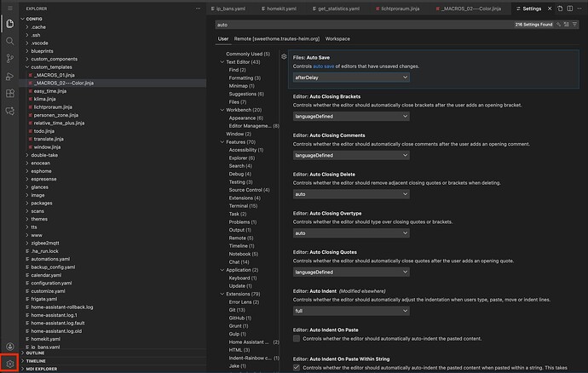This screenshot has width=588, height=373.
Task: Collapse Text Editor settings category
Action: click(222, 62)
